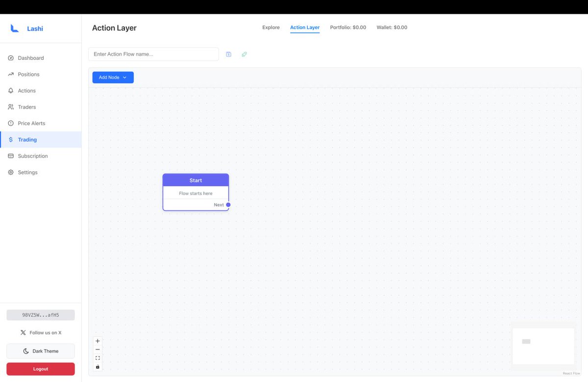Viewport: 588px width, 382px height.
Task: Click the Dashboard gauge icon
Action: tap(11, 58)
